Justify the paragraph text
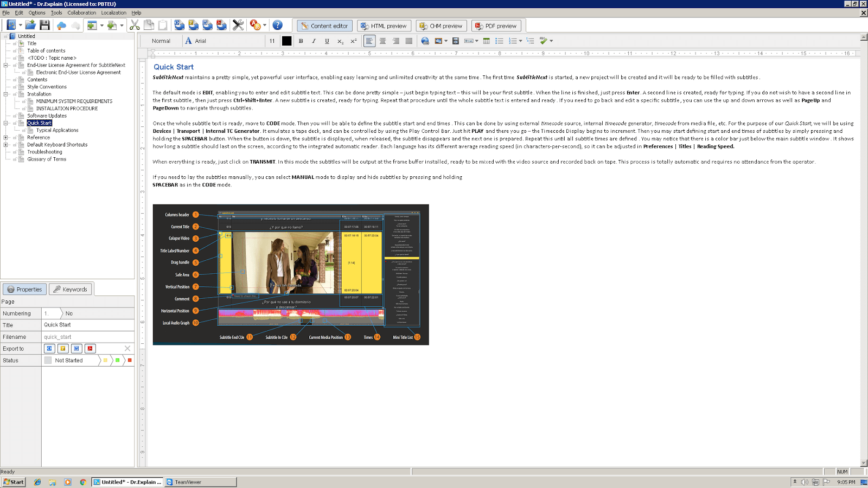The image size is (868, 488). [x=409, y=41]
